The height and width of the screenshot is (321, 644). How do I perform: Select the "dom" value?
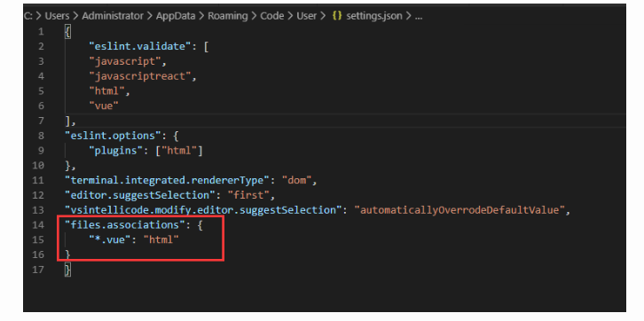coord(296,180)
